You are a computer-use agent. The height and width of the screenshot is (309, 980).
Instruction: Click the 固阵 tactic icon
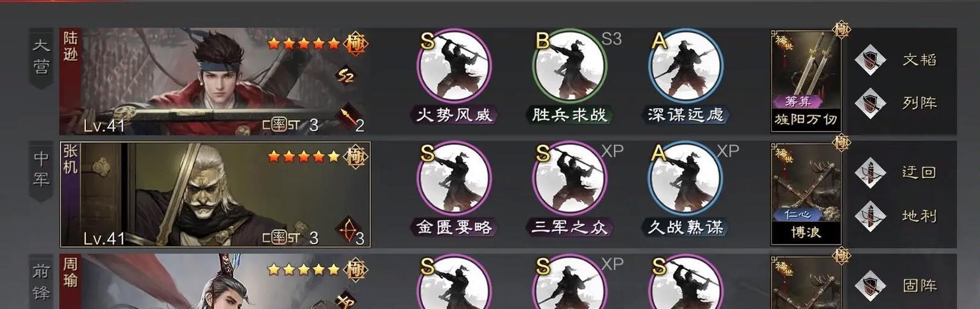pos(870,285)
